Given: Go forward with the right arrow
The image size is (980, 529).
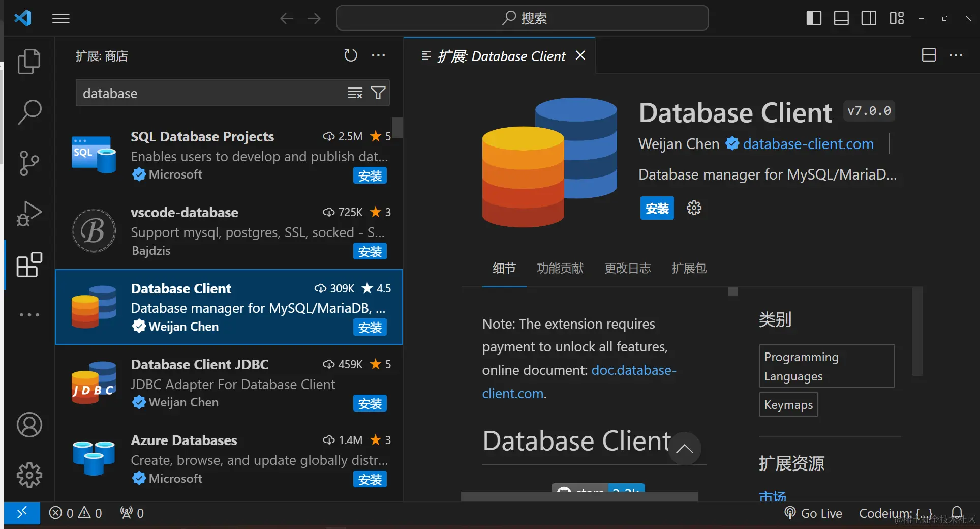Looking at the screenshot, I should (314, 19).
